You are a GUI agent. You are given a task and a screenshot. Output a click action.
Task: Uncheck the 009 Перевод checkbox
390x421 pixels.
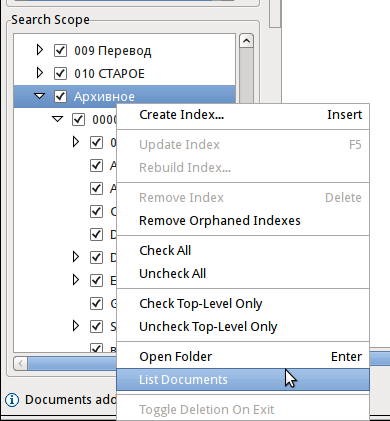(x=60, y=51)
